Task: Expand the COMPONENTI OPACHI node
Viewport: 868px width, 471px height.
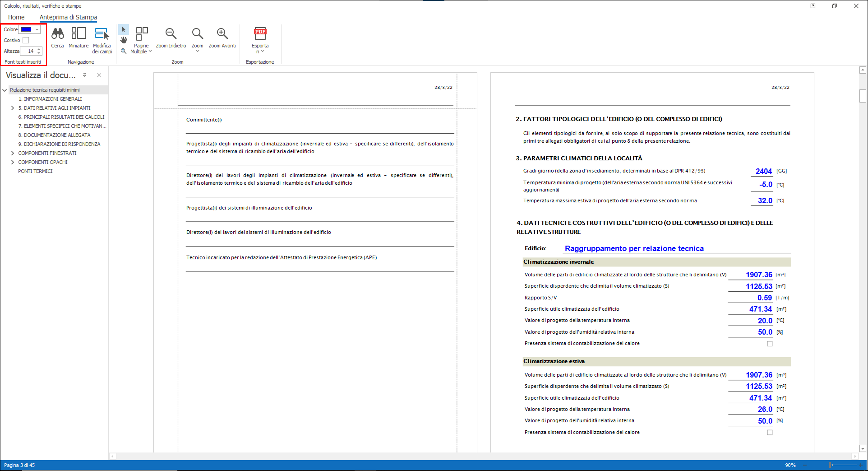Action: tap(12, 163)
